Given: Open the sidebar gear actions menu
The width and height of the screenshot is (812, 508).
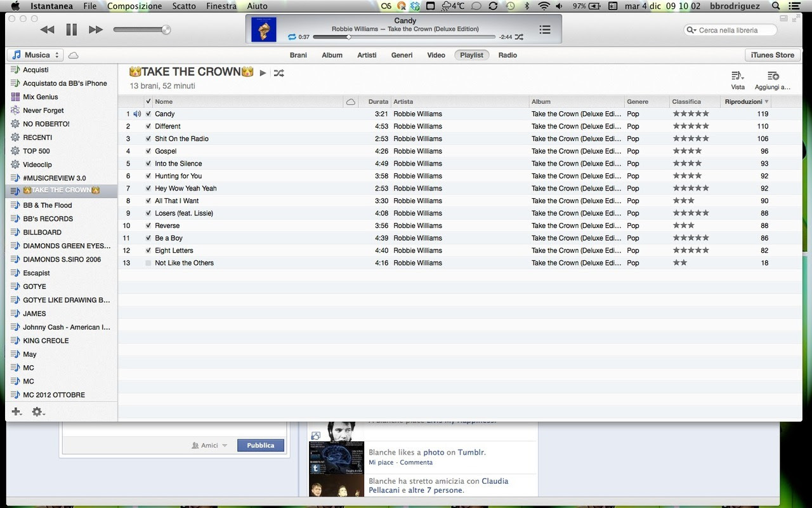Looking at the screenshot, I should coord(38,411).
